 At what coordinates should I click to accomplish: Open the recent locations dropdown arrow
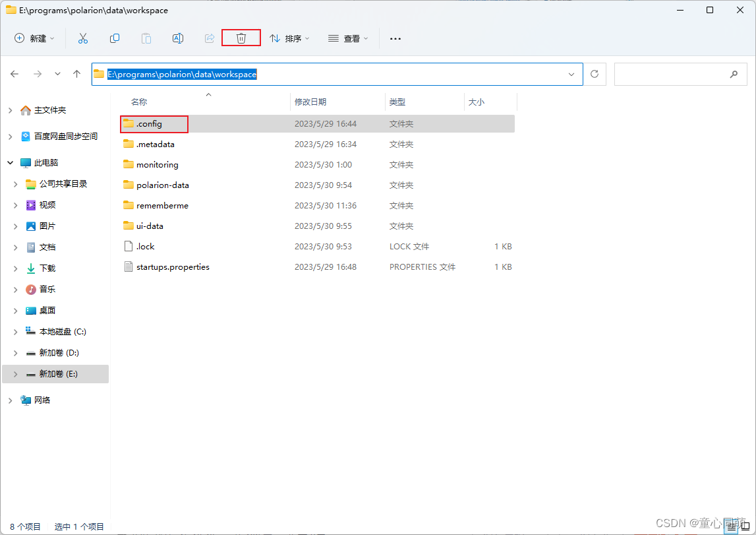coord(57,74)
